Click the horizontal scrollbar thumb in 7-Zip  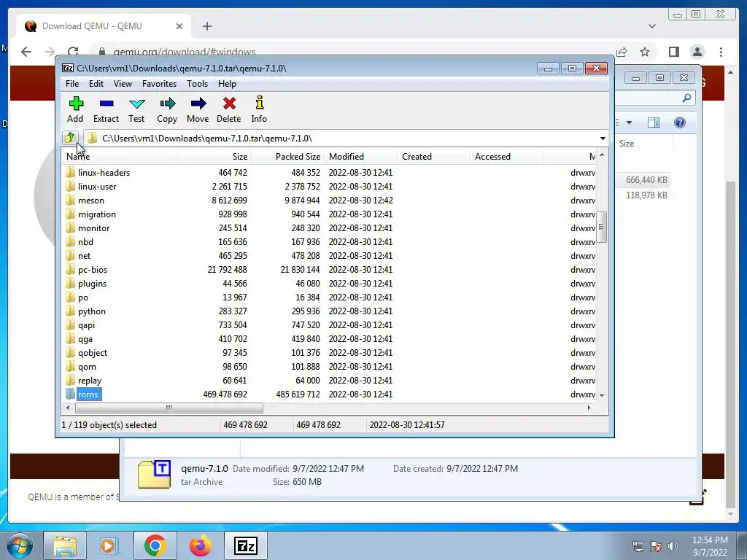pos(169,408)
